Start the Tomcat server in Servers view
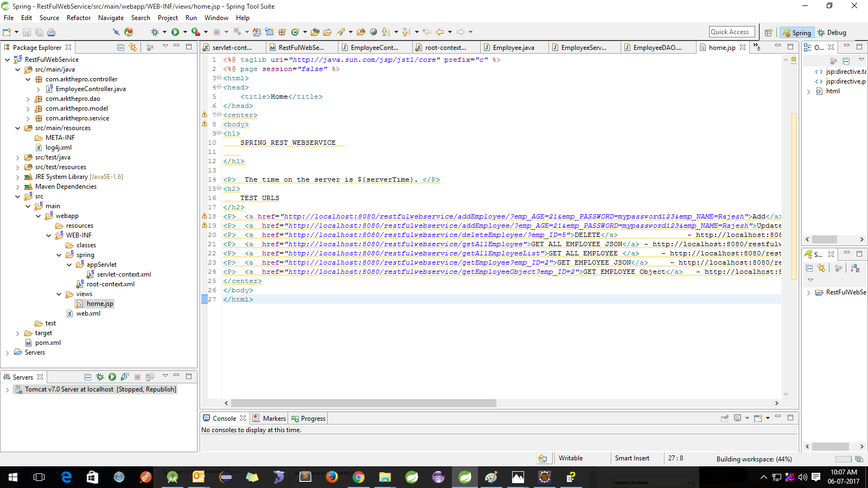 coord(112,376)
